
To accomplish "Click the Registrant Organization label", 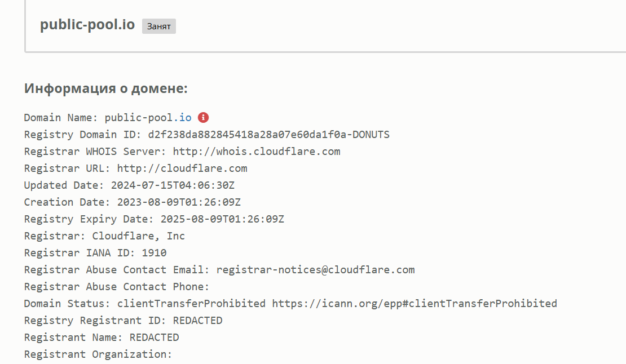I will point(98,354).
